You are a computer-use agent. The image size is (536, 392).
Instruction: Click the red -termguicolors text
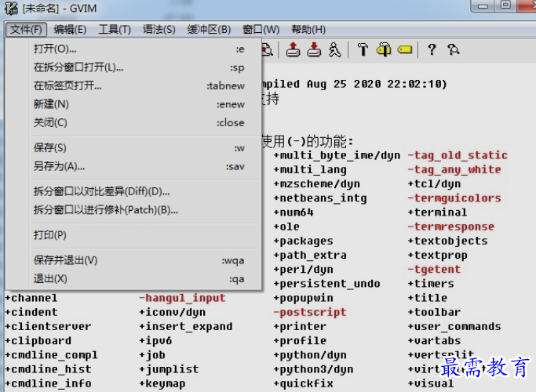pyautogui.click(x=454, y=198)
